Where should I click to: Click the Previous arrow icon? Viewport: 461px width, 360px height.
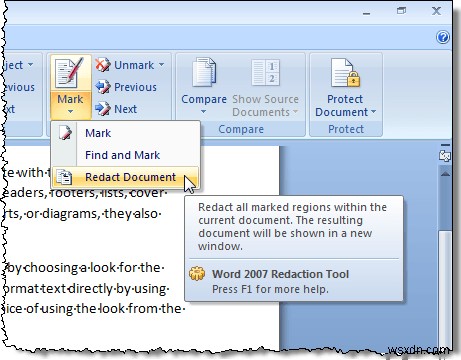click(x=103, y=87)
